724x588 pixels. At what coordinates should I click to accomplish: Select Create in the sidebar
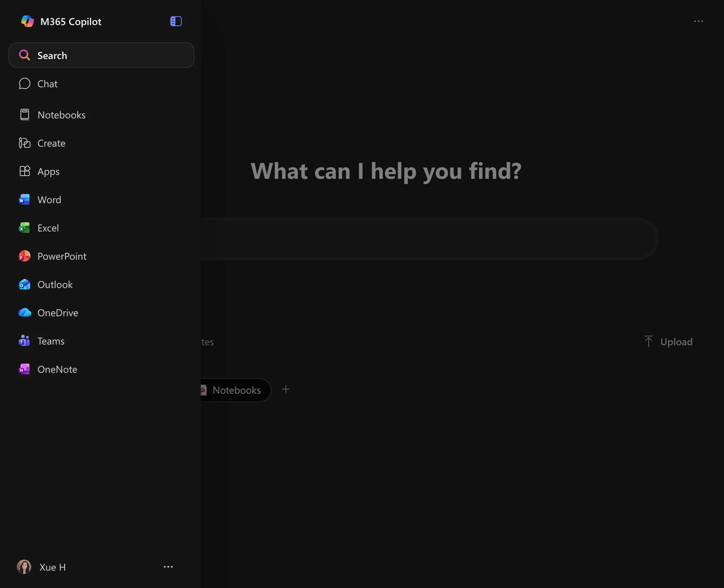pos(101,143)
